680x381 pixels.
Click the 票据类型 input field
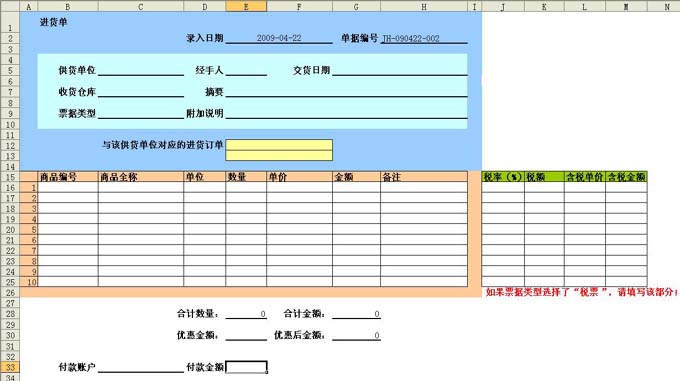click(x=141, y=114)
